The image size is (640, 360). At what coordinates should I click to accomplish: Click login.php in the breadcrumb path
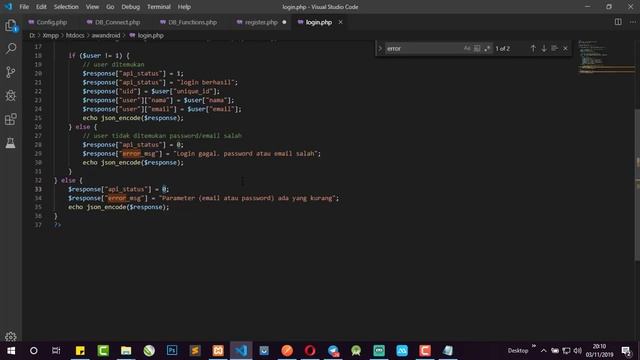click(150, 36)
